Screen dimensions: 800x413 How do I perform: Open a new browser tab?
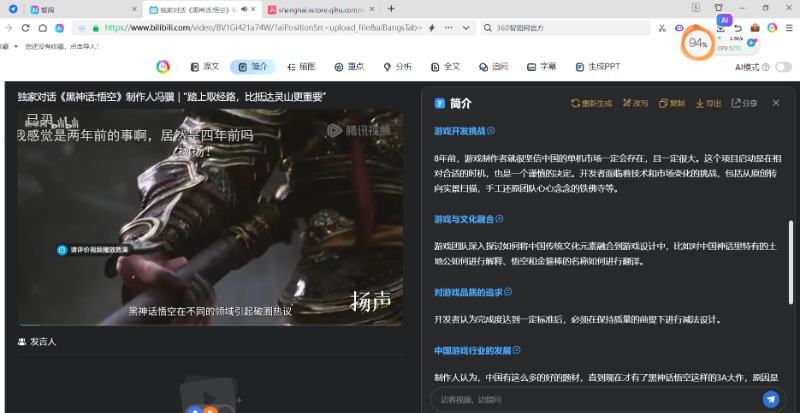click(391, 9)
